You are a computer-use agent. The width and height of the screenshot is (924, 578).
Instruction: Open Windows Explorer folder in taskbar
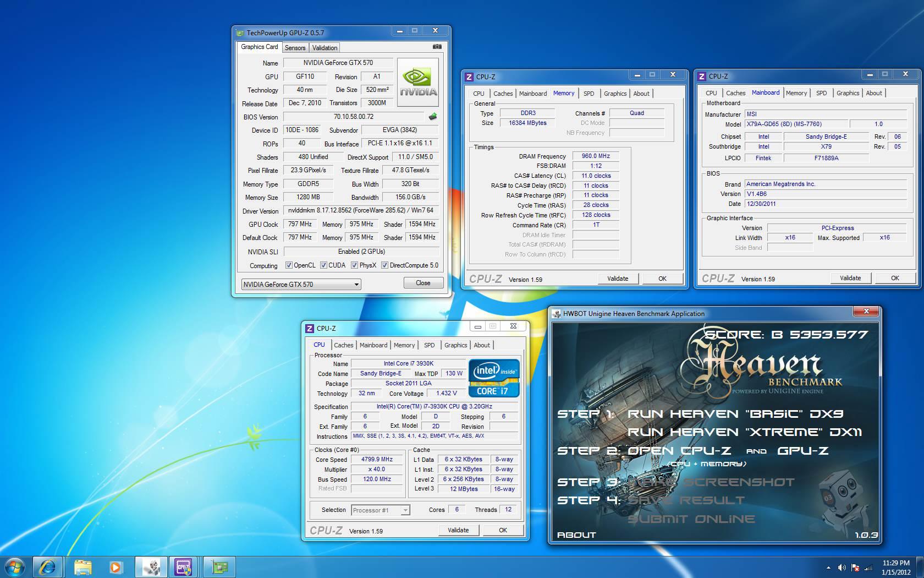[x=82, y=567]
